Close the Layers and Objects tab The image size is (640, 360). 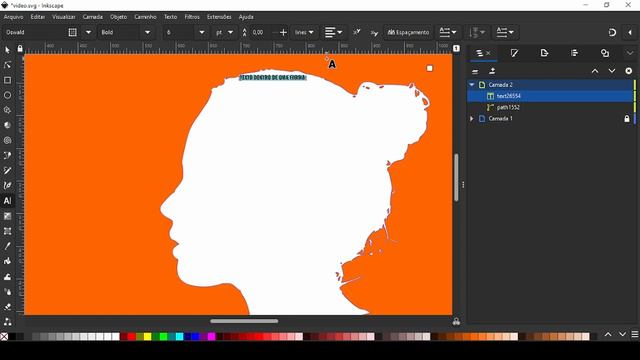point(488,53)
